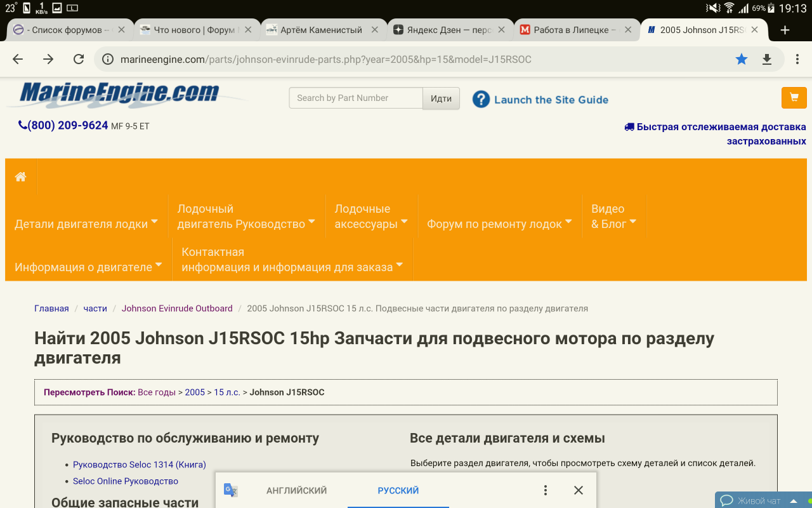The height and width of the screenshot is (508, 812).
Task: Open translate bar options menu
Action: (545, 490)
